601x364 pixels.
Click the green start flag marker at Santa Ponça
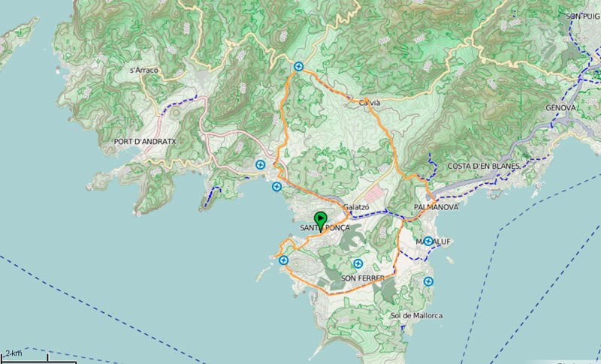pos(321,221)
